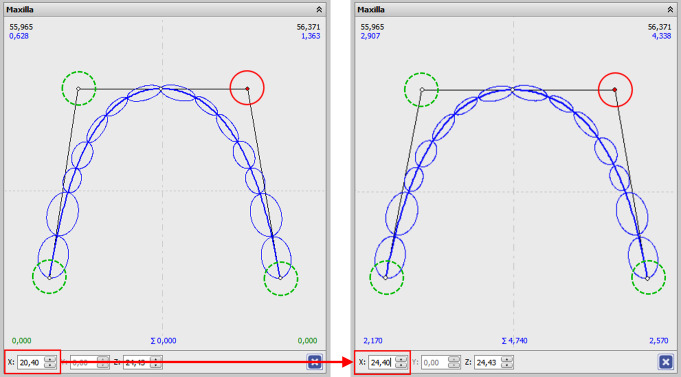The height and width of the screenshot is (377, 681).
Task: Click the blue value 0,628
Action: pyautogui.click(x=19, y=36)
